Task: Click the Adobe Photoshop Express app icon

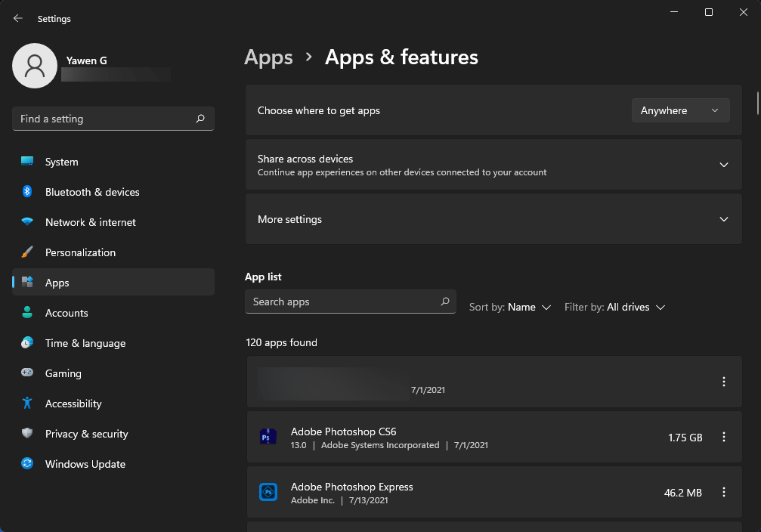Action: [268, 492]
